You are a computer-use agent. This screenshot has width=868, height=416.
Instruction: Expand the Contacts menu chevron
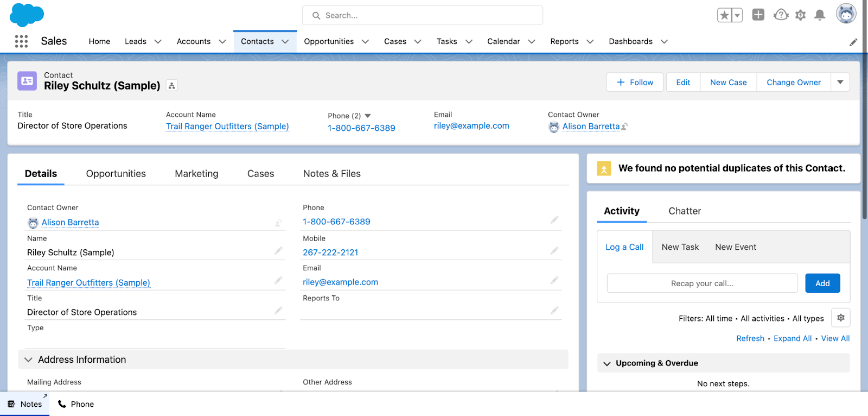pyautogui.click(x=285, y=42)
